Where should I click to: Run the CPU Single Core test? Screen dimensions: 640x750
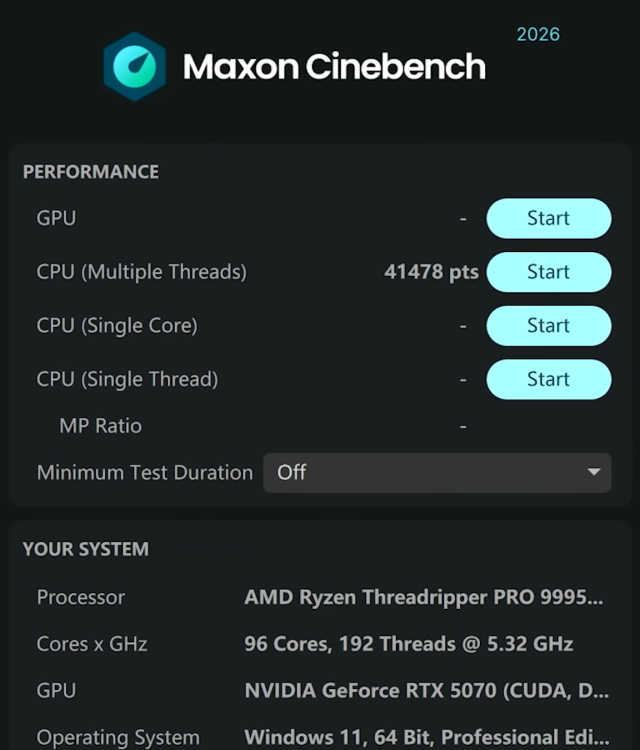pyautogui.click(x=548, y=326)
